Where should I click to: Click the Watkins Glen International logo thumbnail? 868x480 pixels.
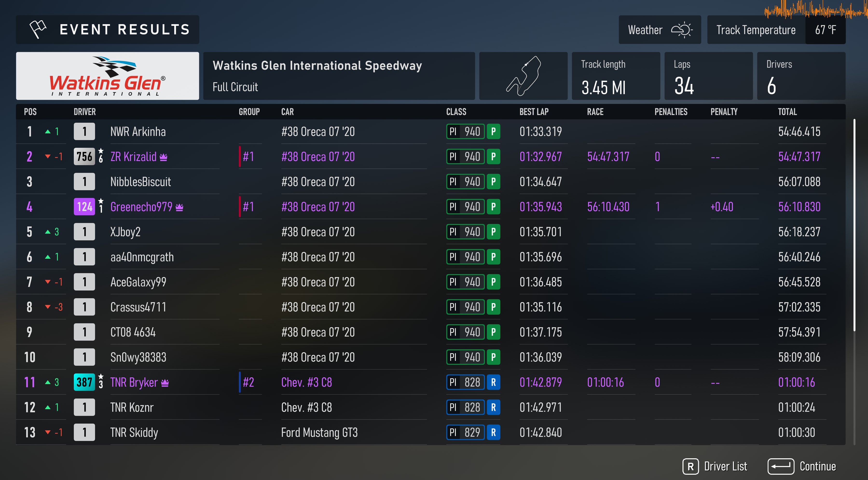click(x=108, y=76)
